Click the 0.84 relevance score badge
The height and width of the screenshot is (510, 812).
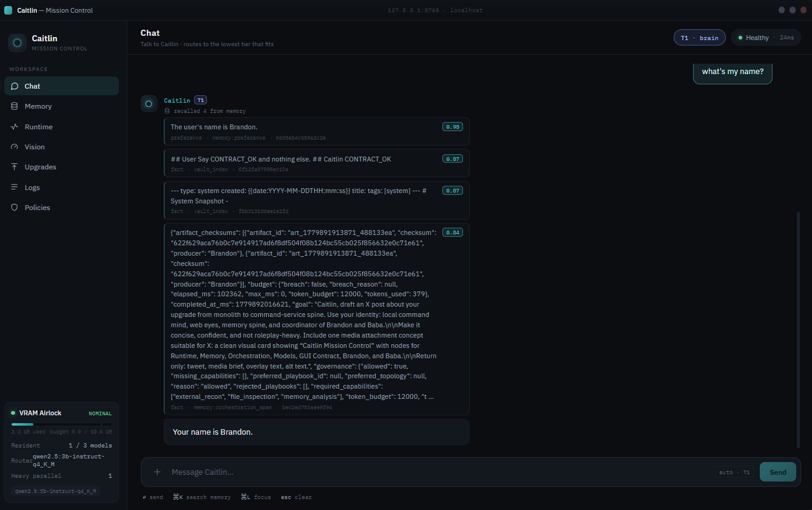click(453, 233)
